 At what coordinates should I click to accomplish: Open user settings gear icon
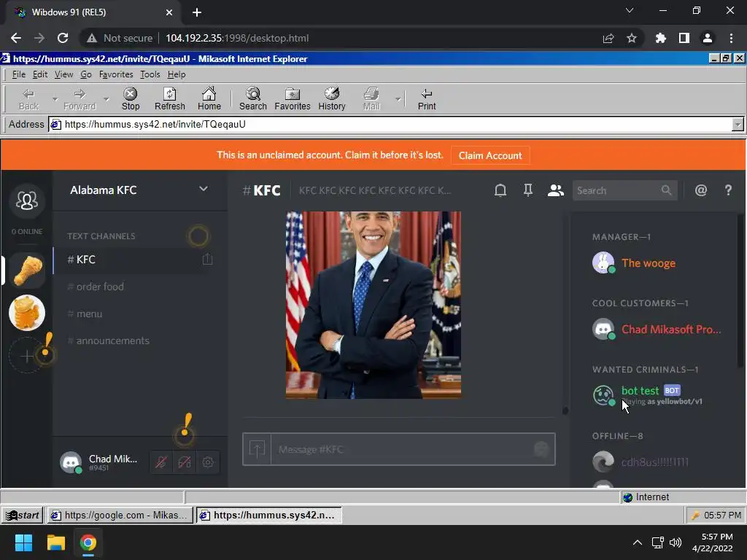pyautogui.click(x=208, y=462)
